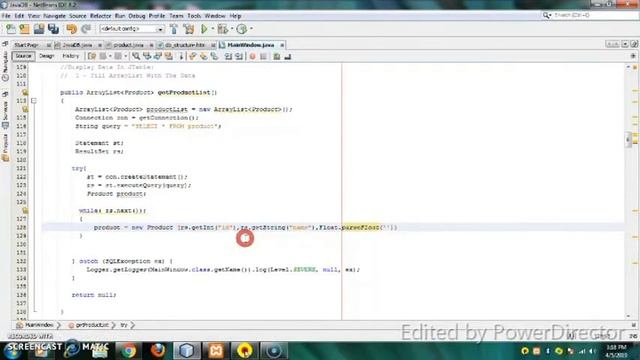Image resolution: width=640 pixels, height=360 pixels.
Task: Click the New File toolbar icon
Action: 11,29
